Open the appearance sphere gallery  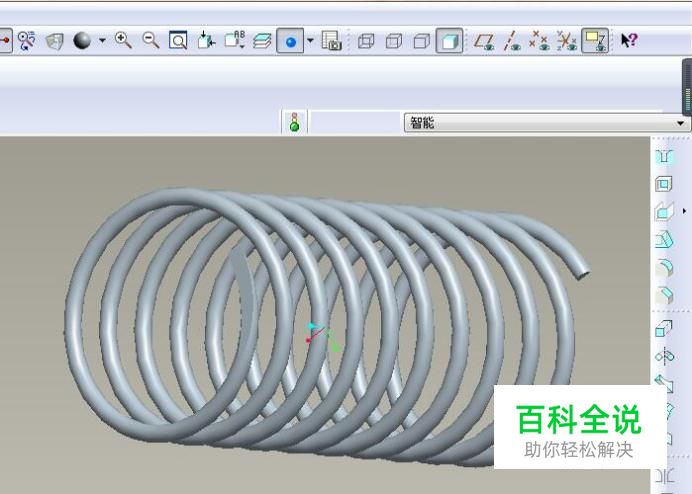82,41
